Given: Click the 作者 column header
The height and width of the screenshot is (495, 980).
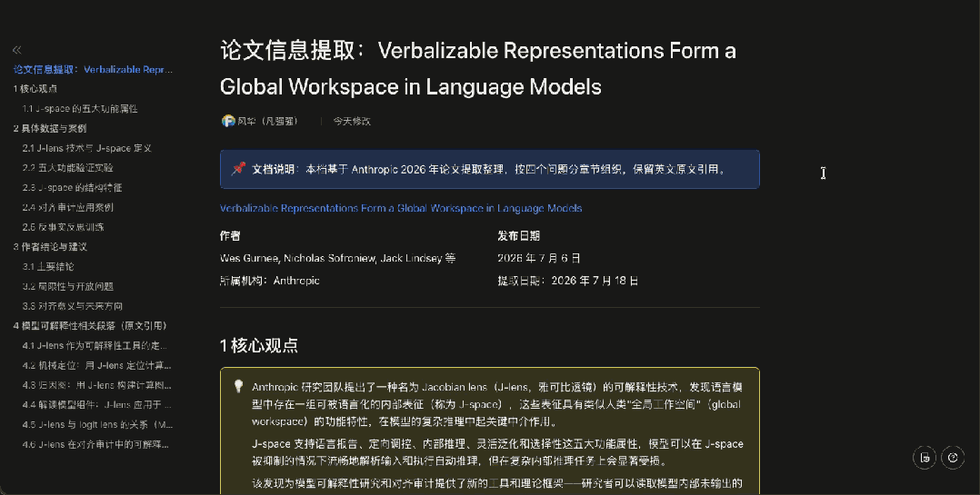Looking at the screenshot, I should (230, 236).
